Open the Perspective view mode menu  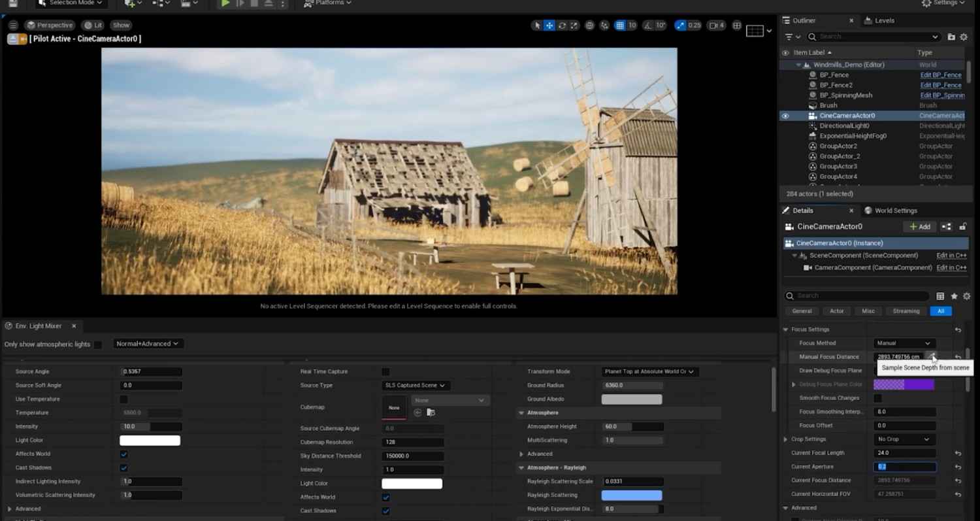[49, 25]
